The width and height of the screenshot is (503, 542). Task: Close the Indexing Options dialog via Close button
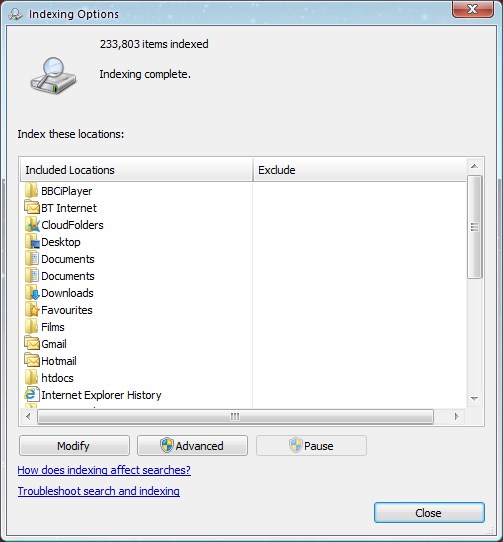pyautogui.click(x=429, y=513)
